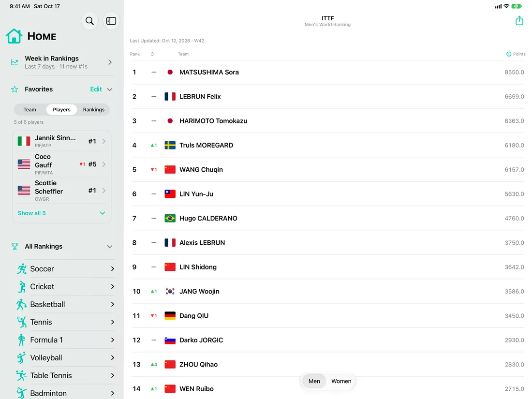The height and width of the screenshot is (399, 532).
Task: Expand Show all 5 chevron
Action: (x=103, y=213)
